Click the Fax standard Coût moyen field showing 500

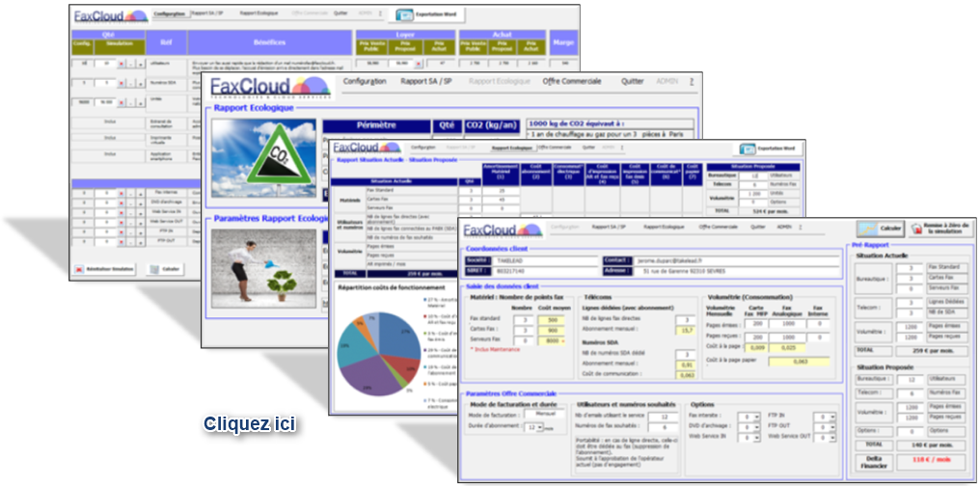[552, 320]
